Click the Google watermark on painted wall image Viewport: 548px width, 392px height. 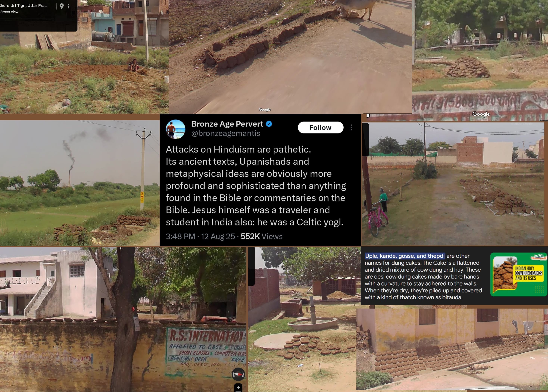pyautogui.click(x=481, y=114)
